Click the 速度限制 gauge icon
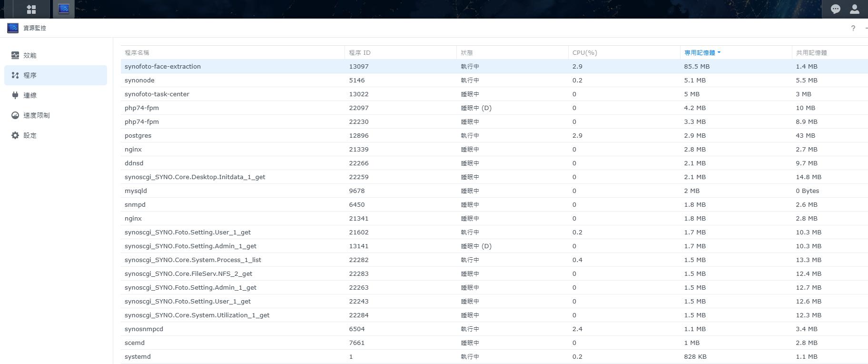The width and height of the screenshot is (868, 364). point(15,115)
